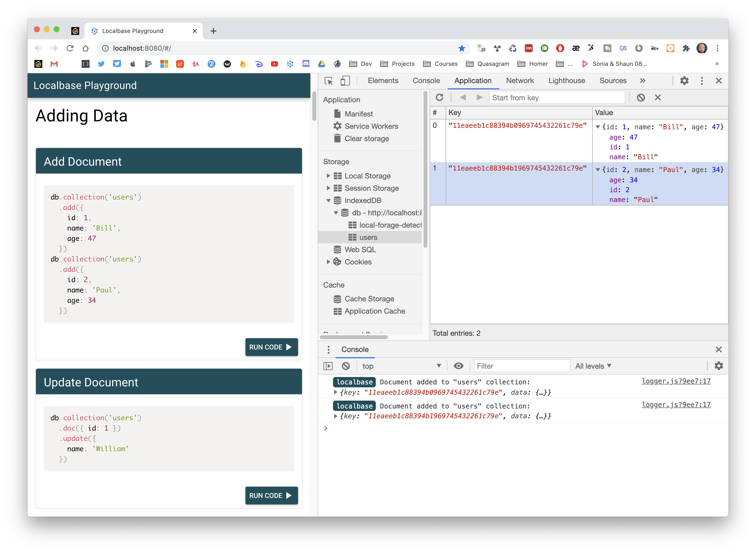
Task: Refresh the IndexedDB users table
Action: click(x=439, y=97)
